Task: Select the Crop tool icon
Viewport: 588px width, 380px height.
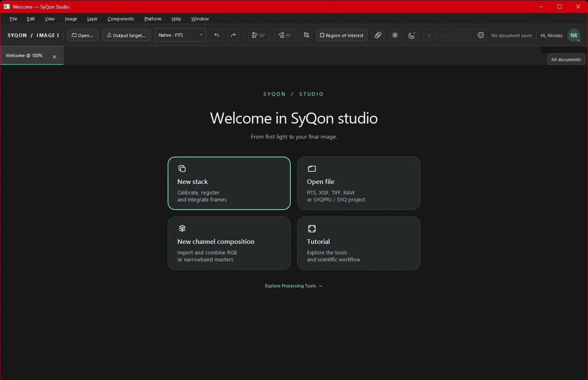Action: click(x=306, y=35)
